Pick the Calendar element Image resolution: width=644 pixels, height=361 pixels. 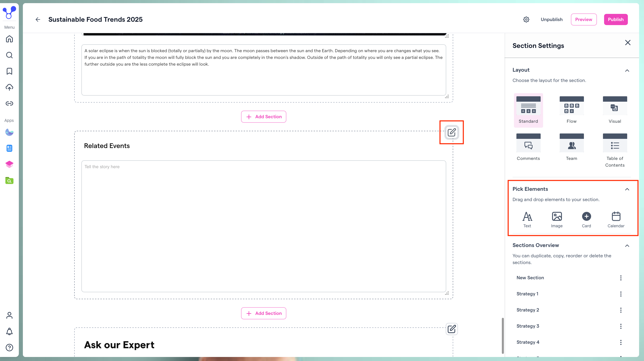coord(616,220)
